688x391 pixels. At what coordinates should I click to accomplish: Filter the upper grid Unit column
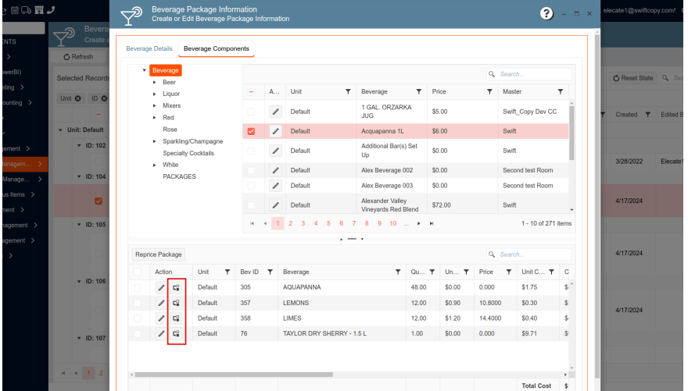(x=348, y=92)
